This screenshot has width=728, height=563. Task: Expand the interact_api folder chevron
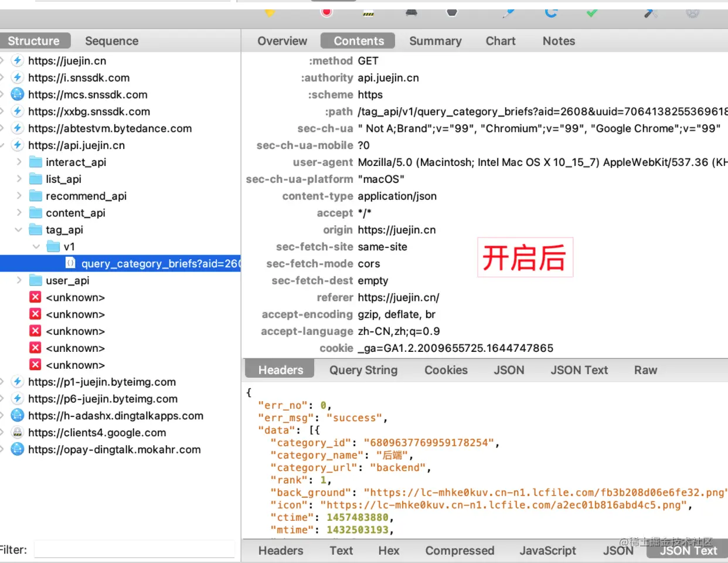click(x=19, y=162)
